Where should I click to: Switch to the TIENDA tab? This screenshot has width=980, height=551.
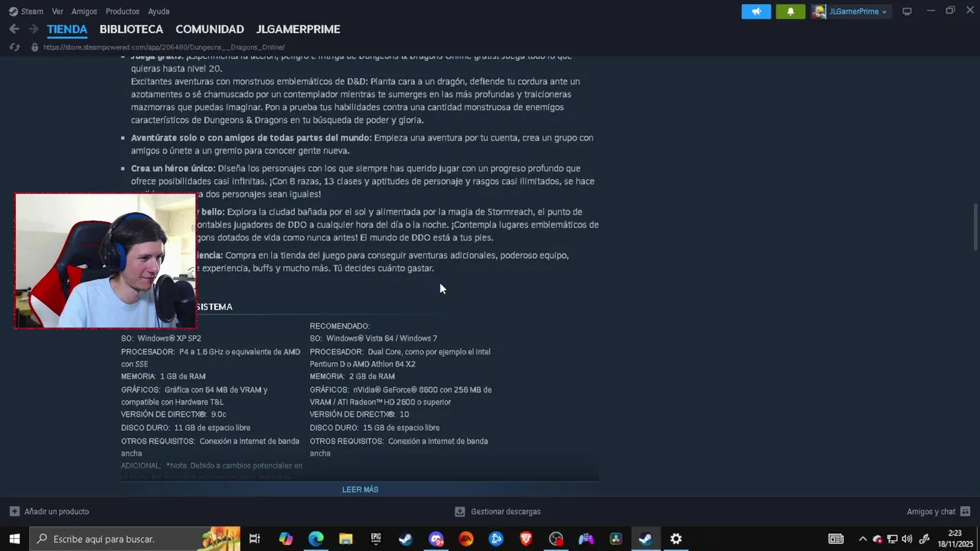67,29
